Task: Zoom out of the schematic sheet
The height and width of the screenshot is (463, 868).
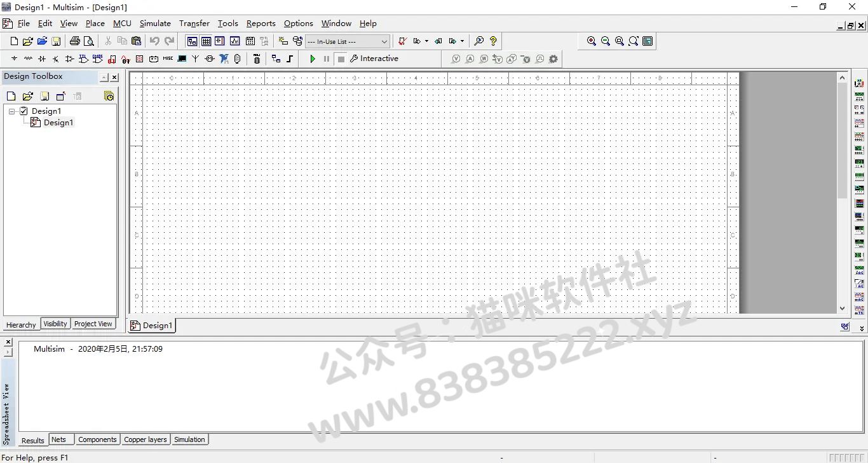Action: point(606,41)
